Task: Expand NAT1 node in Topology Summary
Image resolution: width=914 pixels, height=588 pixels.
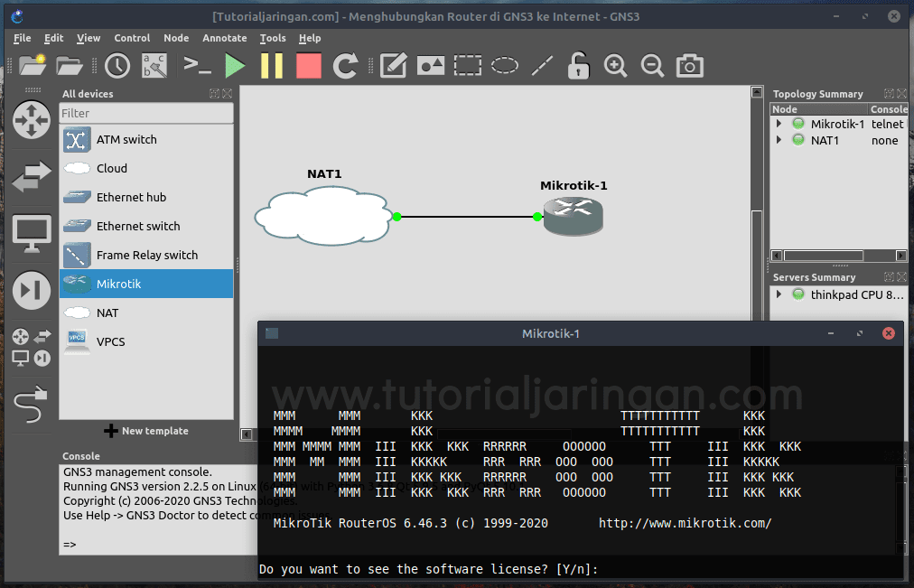Action: [x=779, y=140]
